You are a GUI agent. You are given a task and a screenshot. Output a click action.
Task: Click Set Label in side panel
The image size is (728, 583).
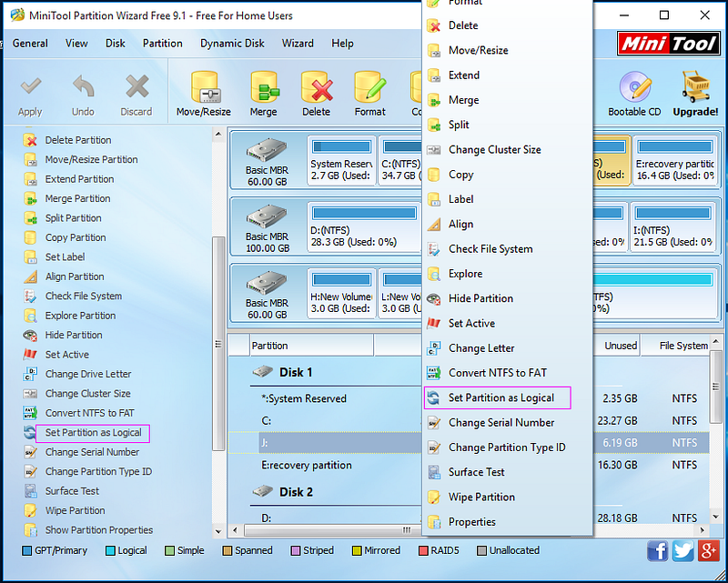(x=65, y=257)
